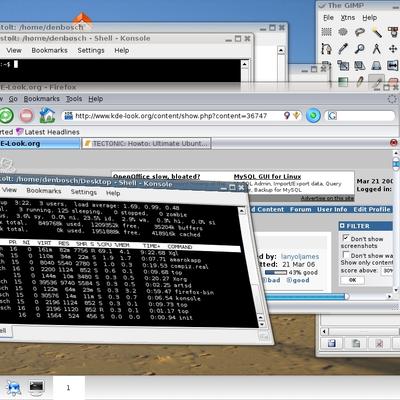Viewport: 400px width, 400px height.
Task: Select GIMP Move tool
Action: (x=393, y=49)
